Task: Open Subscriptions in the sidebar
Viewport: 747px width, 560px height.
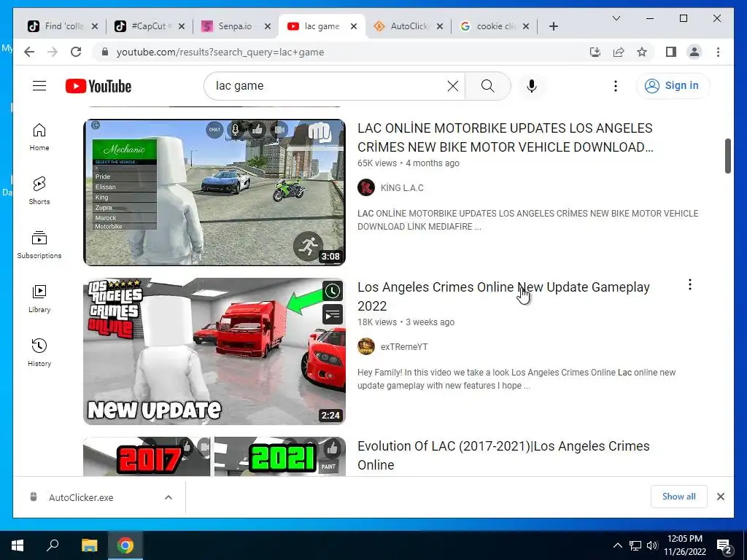Action: pyautogui.click(x=39, y=245)
